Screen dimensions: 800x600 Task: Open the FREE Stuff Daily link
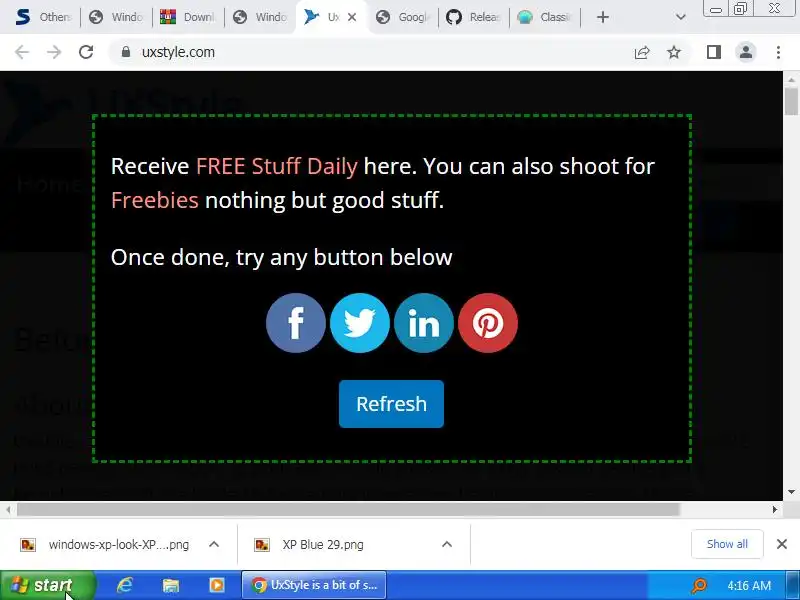tap(277, 166)
